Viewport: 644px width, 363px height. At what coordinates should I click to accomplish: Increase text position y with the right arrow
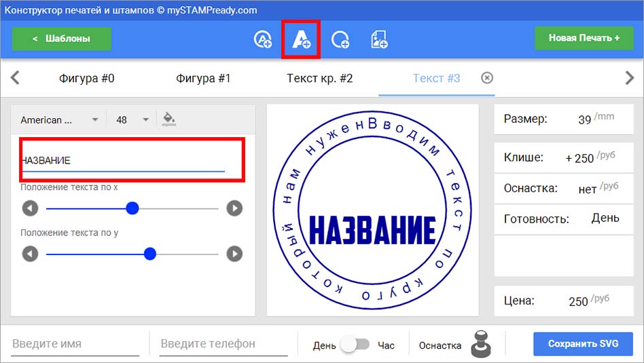click(x=234, y=254)
